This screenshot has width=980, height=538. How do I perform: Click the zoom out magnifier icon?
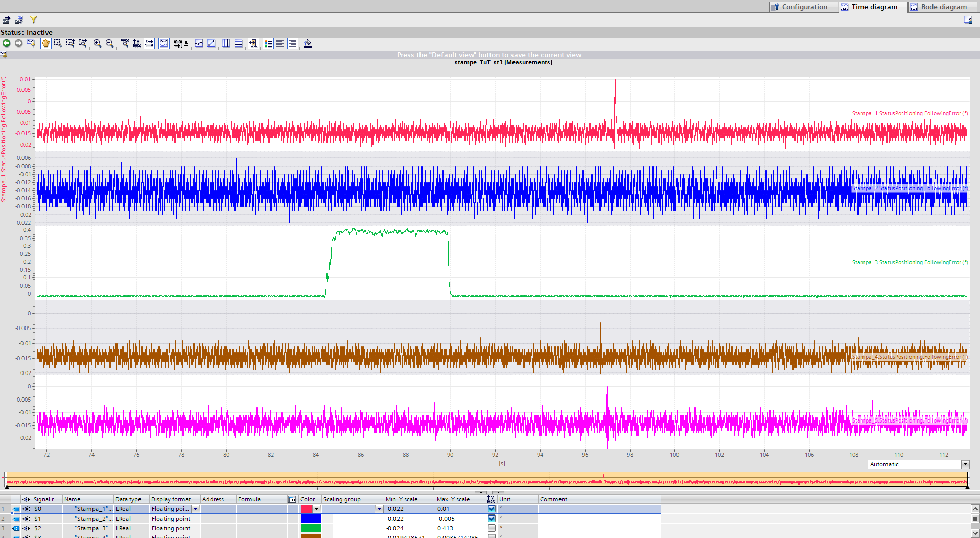point(109,43)
